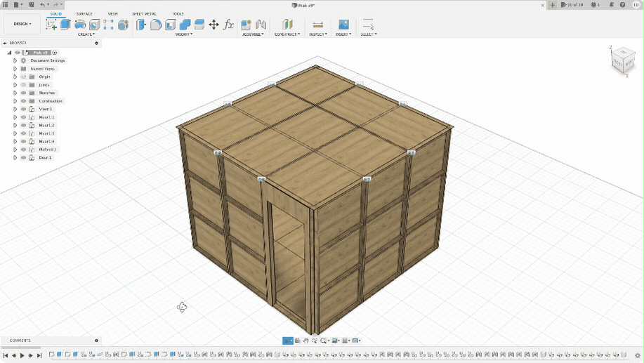Click the Move/Copy tool icon
644x363 pixels.
pos(214,25)
